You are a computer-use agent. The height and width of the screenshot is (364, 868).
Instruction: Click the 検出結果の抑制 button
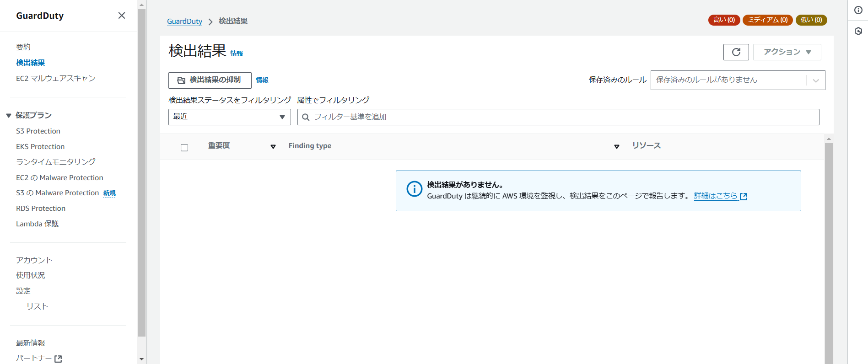point(210,80)
